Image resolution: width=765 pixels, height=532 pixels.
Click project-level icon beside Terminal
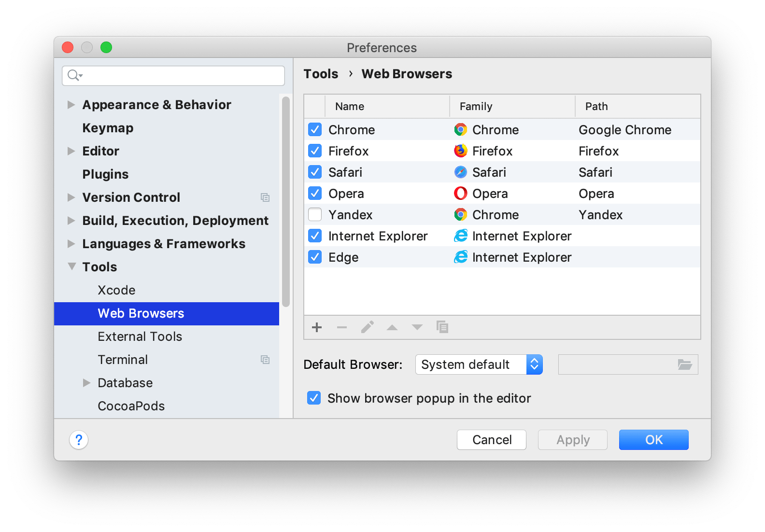pyautogui.click(x=265, y=360)
